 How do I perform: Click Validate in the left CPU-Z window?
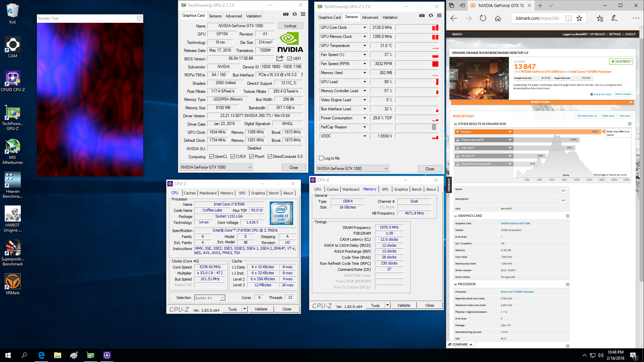click(x=261, y=309)
